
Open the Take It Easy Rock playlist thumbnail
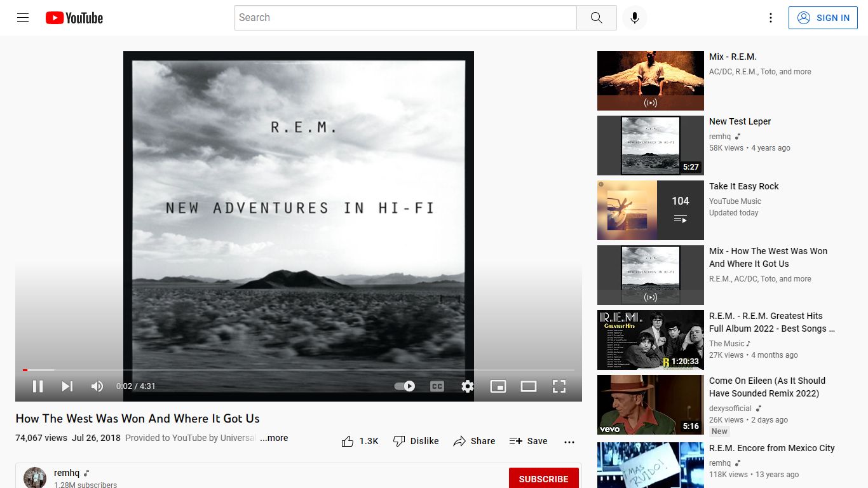coord(651,210)
